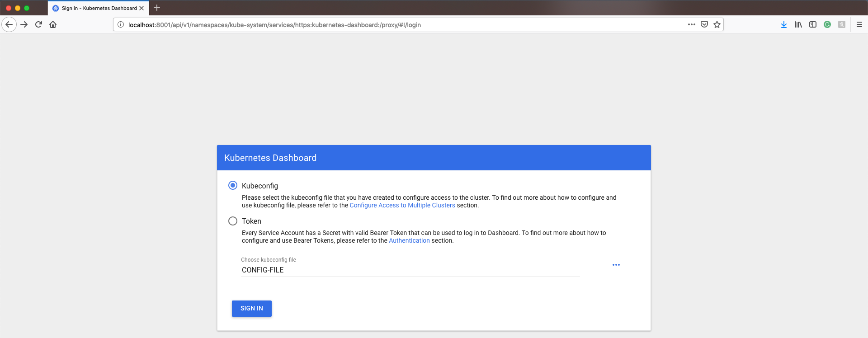The width and height of the screenshot is (868, 338).
Task: Open Configure Access to Multiple Clusters link
Action: 402,205
